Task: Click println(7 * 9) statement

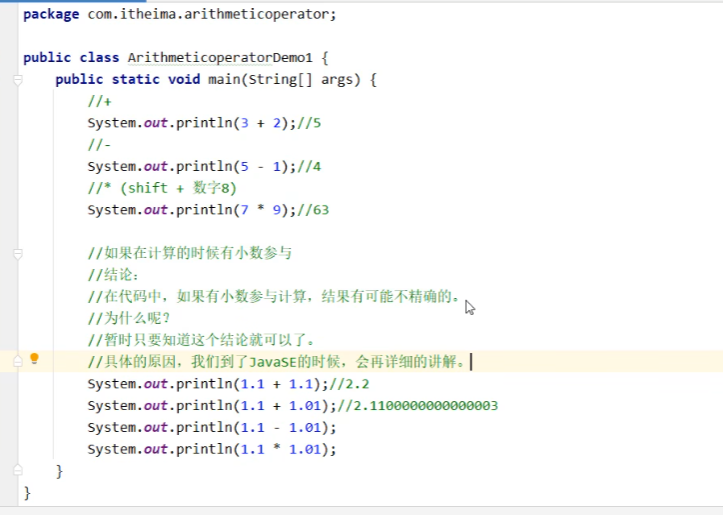Action: [x=192, y=210]
